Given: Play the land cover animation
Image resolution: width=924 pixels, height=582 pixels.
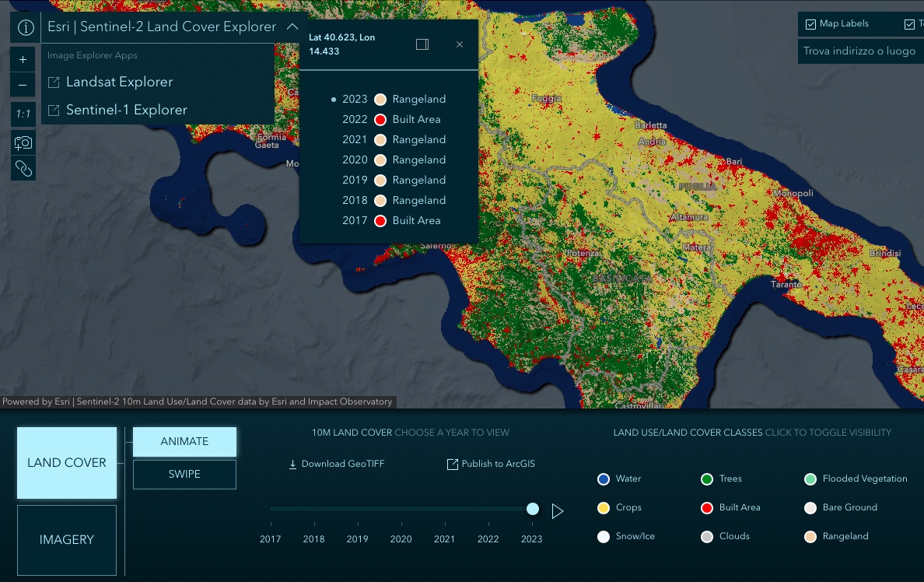Looking at the screenshot, I should pos(558,511).
